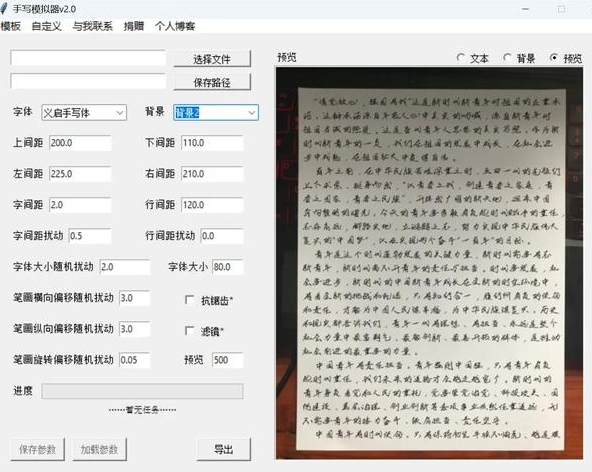
Task: Open the 个人博客 menu
Action: tap(175, 26)
